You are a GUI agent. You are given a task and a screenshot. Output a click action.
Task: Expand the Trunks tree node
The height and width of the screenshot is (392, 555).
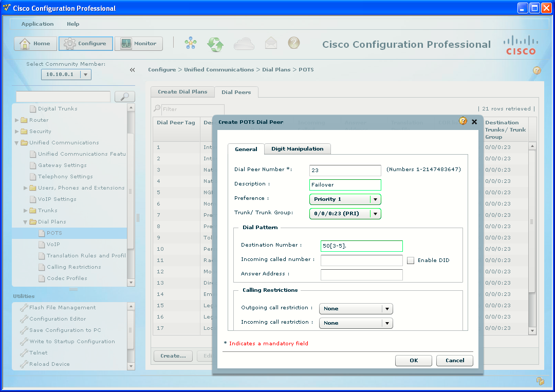26,211
